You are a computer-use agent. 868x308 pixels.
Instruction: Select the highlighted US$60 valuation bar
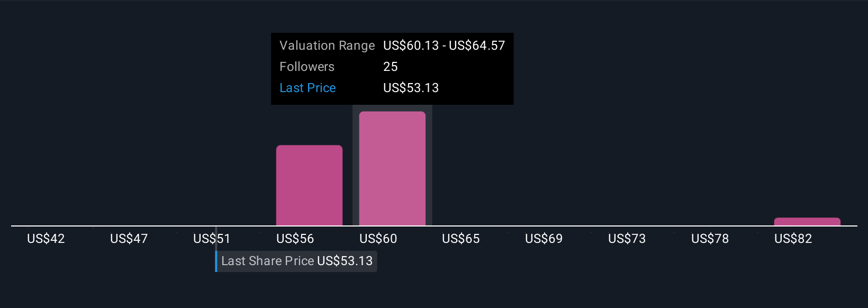pos(392,168)
